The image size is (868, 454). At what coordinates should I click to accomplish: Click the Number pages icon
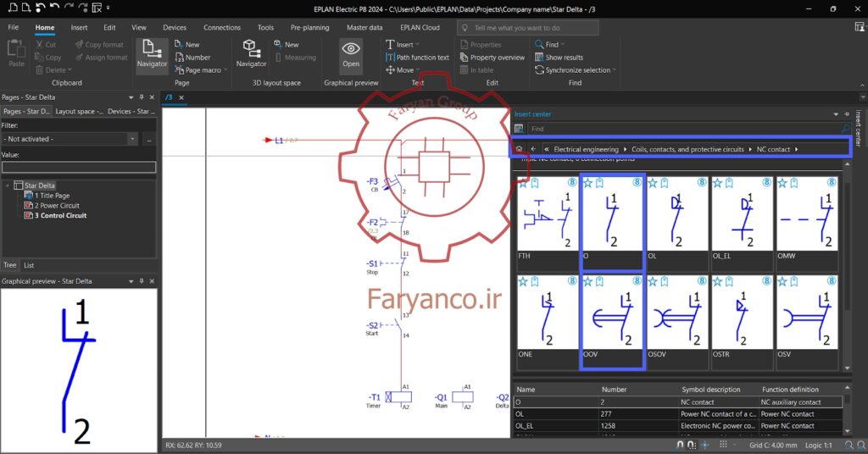click(x=179, y=57)
